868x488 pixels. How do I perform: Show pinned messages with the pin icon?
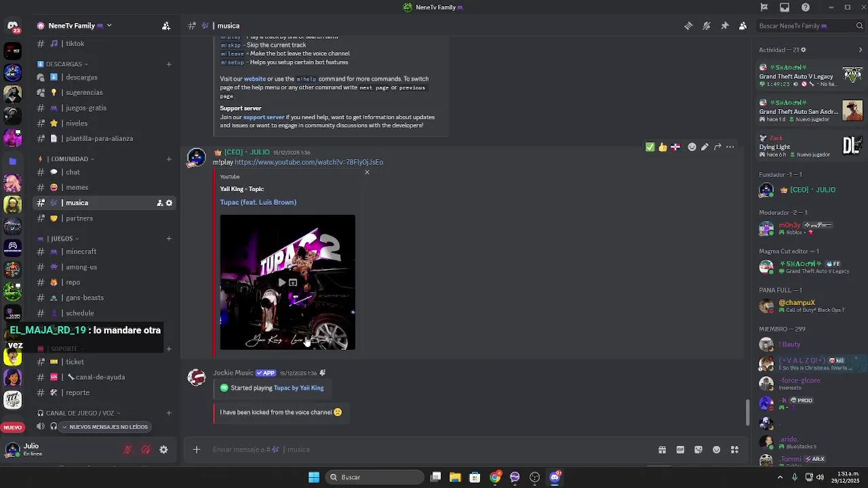[725, 26]
